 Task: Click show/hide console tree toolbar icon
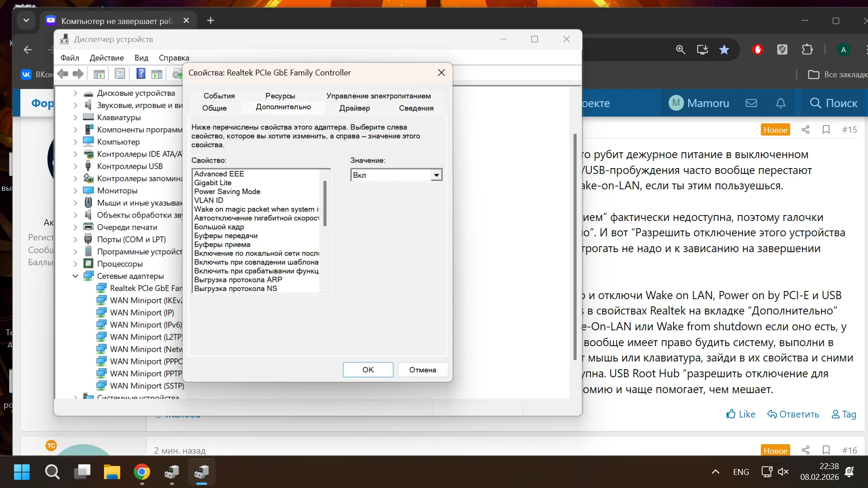(99, 74)
